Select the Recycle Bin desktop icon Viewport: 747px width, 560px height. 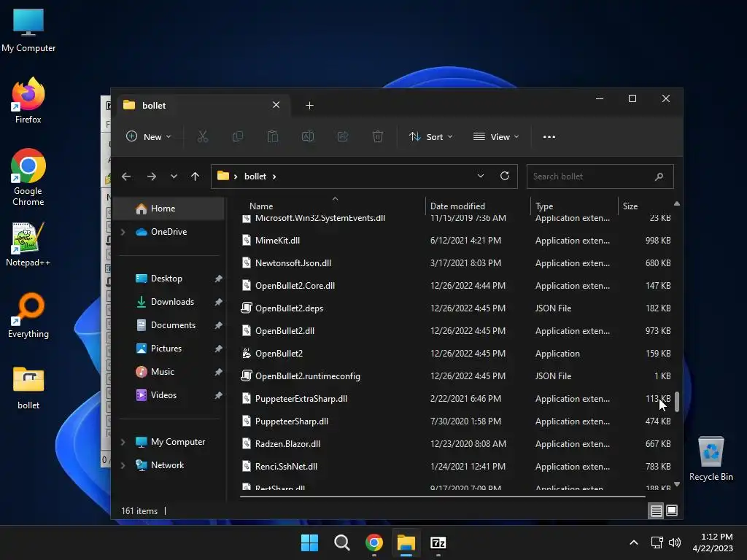tap(711, 458)
